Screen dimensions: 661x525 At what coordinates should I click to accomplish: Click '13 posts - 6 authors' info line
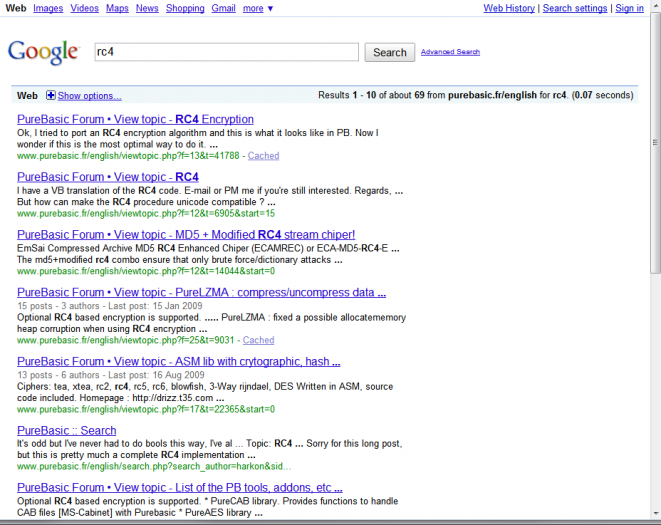pyautogui.click(x=110, y=375)
